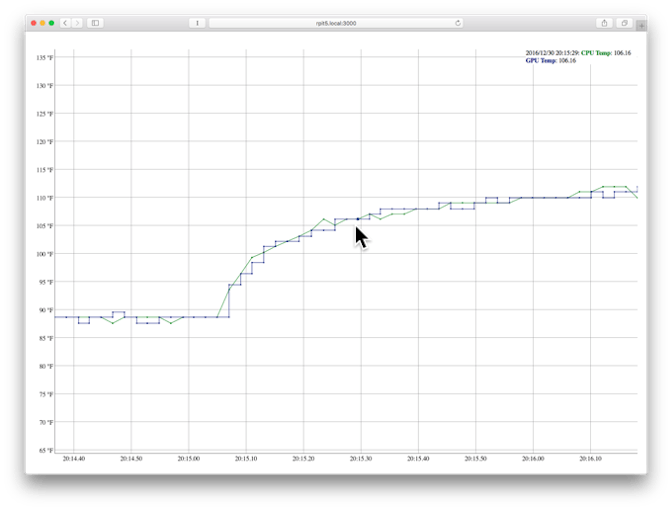Show the Safari sidebar
The width and height of the screenshot is (672, 510).
coord(95,23)
